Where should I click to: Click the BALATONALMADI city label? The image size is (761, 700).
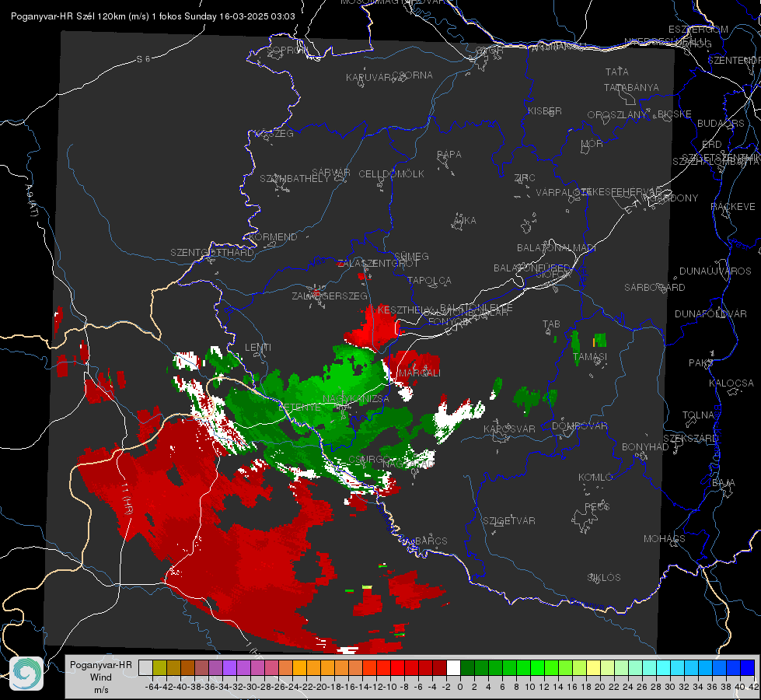(557, 248)
